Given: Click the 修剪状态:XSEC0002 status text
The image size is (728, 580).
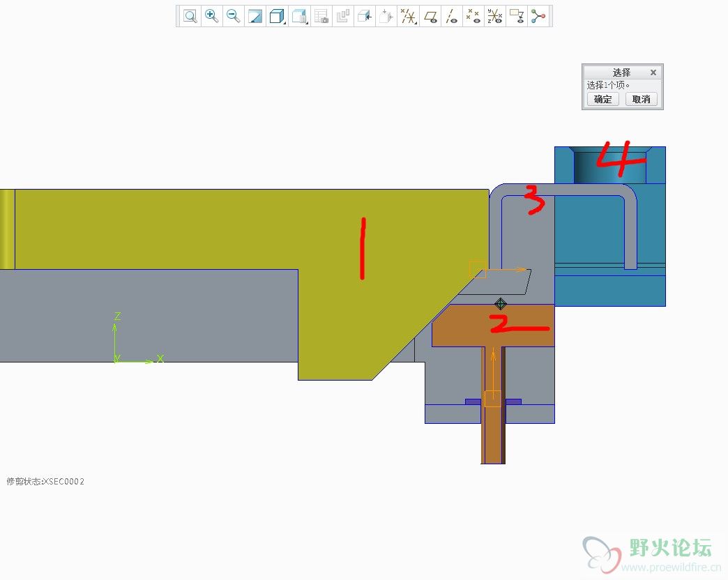Looking at the screenshot, I should [45, 481].
